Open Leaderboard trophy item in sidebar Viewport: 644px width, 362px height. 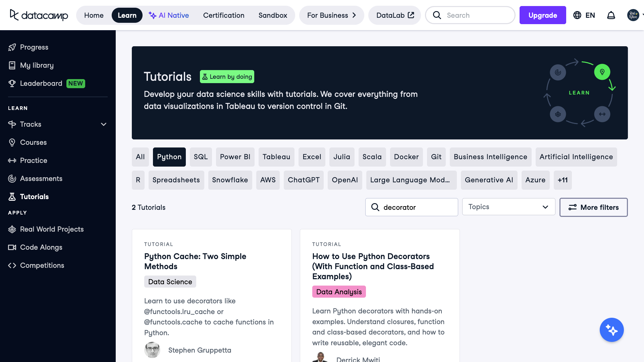(x=41, y=83)
